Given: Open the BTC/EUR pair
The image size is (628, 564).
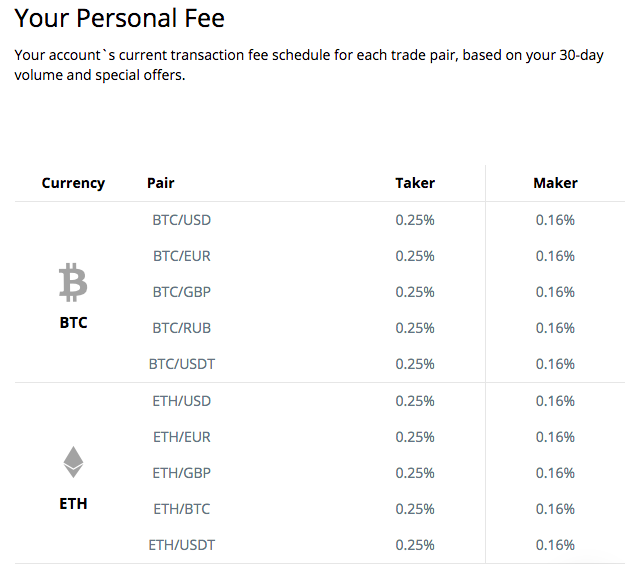Looking at the screenshot, I should [x=181, y=256].
